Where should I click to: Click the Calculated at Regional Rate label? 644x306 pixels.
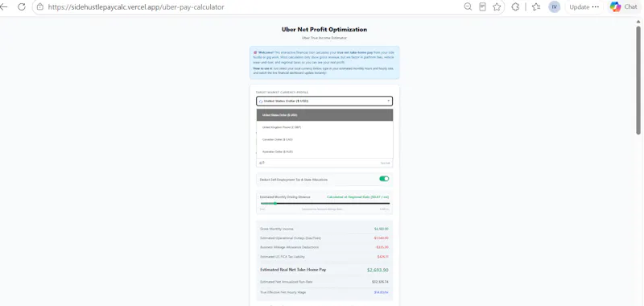(x=357, y=197)
